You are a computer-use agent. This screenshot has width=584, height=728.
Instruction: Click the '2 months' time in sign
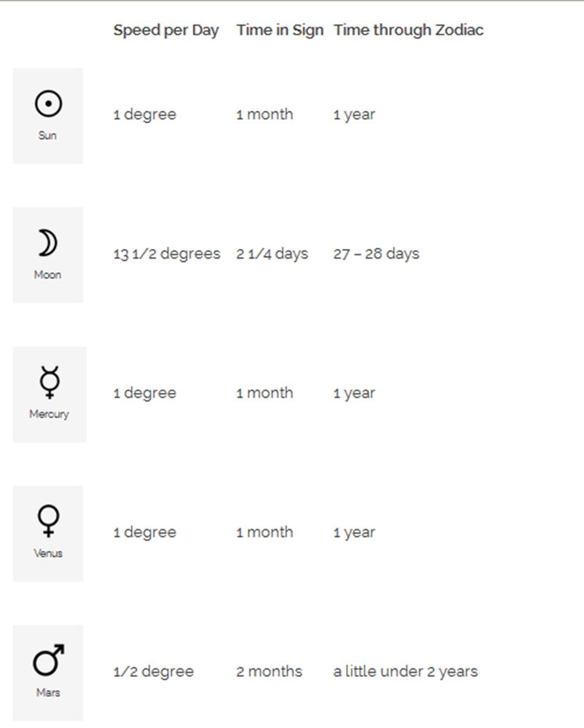[269, 671]
